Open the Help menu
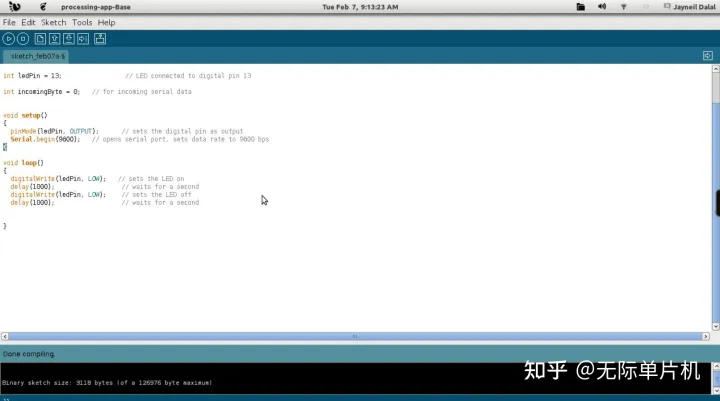Viewport: 720px width, 401px height. click(106, 23)
